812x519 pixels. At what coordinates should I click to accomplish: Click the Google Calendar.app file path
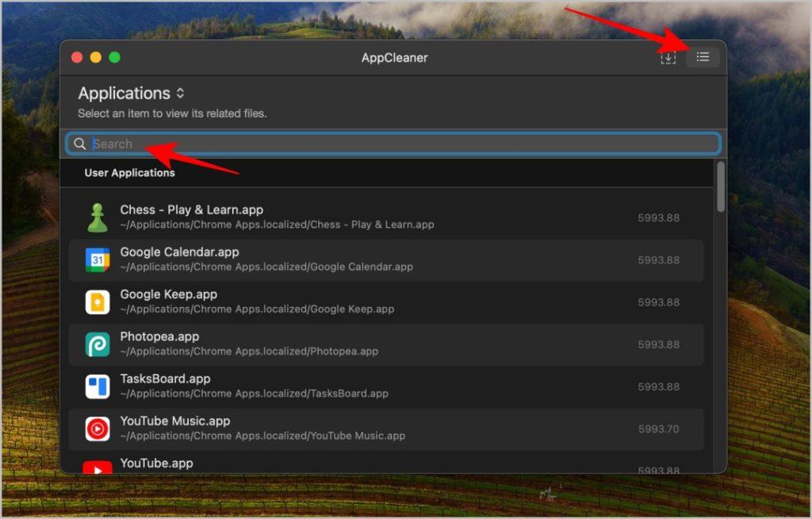pyautogui.click(x=266, y=267)
